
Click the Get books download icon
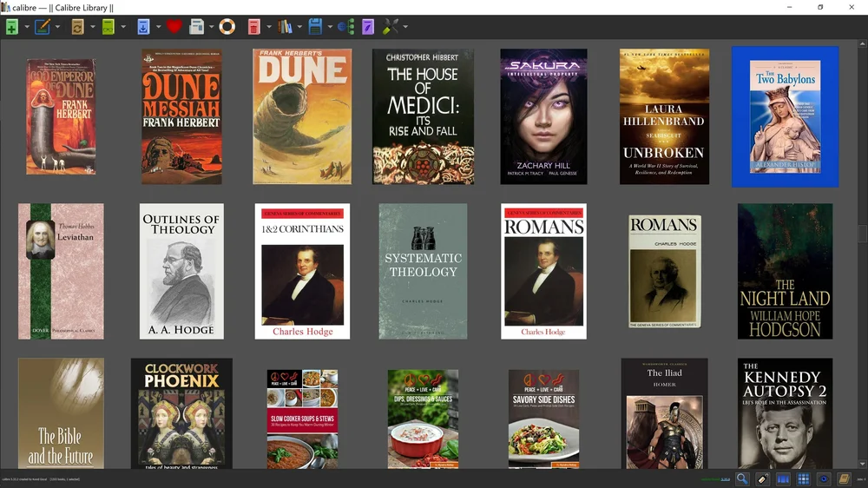pos(143,27)
